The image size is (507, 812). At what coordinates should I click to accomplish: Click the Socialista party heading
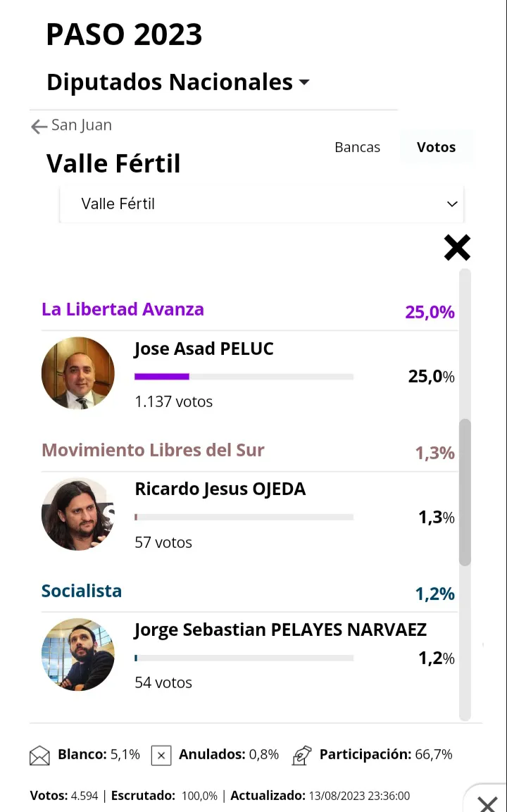(x=82, y=591)
